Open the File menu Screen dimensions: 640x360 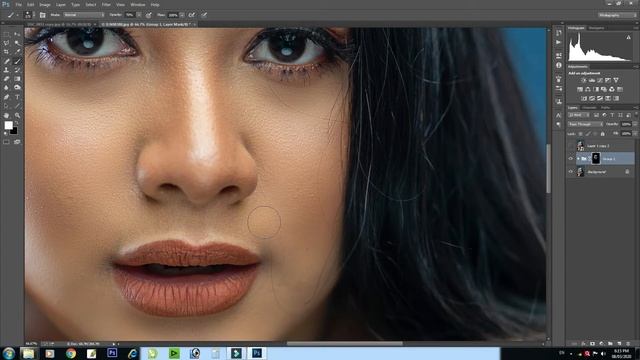point(18,4)
